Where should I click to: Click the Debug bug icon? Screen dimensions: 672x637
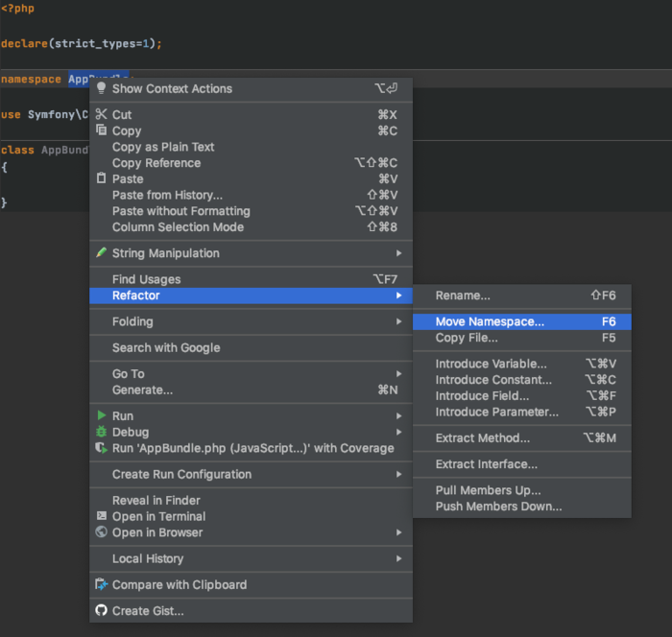coord(101,432)
